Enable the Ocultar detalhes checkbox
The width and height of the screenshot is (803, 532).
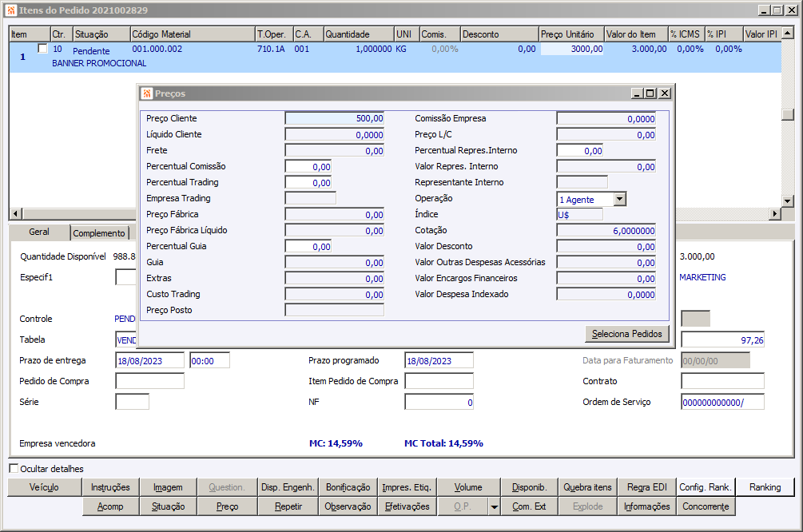click(x=14, y=469)
